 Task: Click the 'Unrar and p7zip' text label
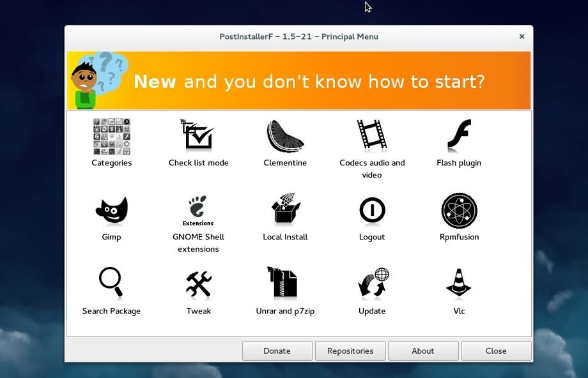(x=285, y=311)
